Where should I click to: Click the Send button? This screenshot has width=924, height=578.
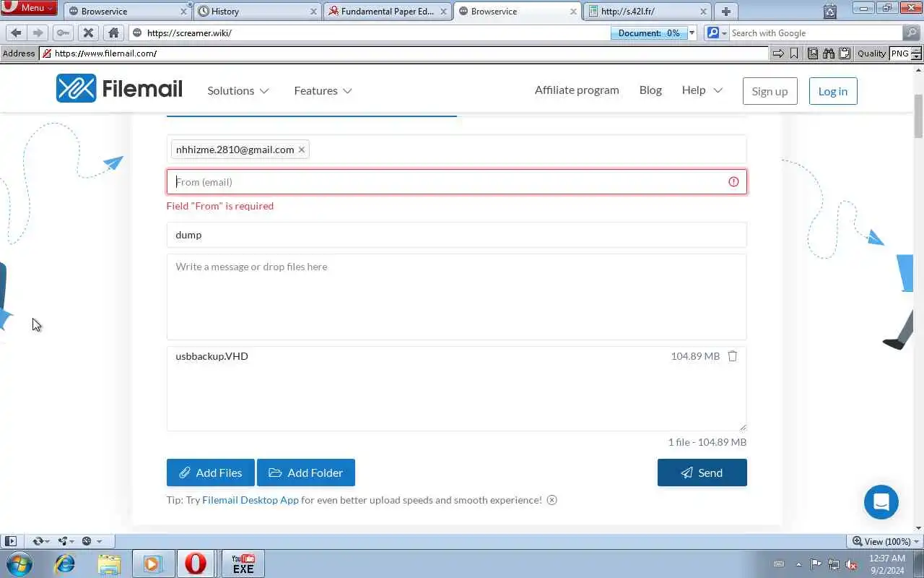[702, 473]
